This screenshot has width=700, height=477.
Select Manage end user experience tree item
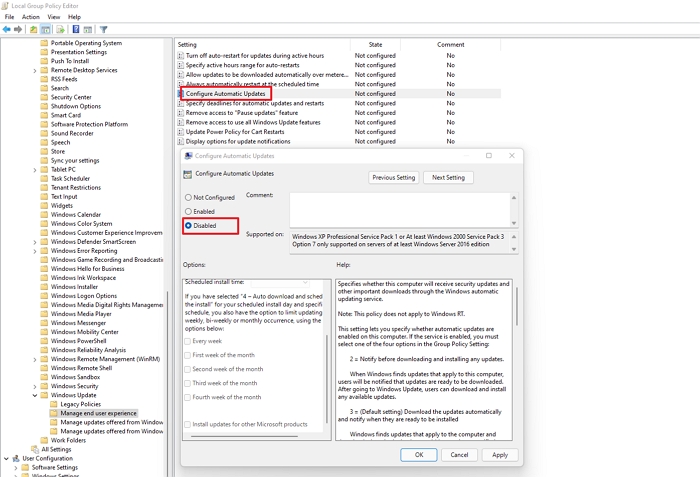pyautogui.click(x=98, y=413)
